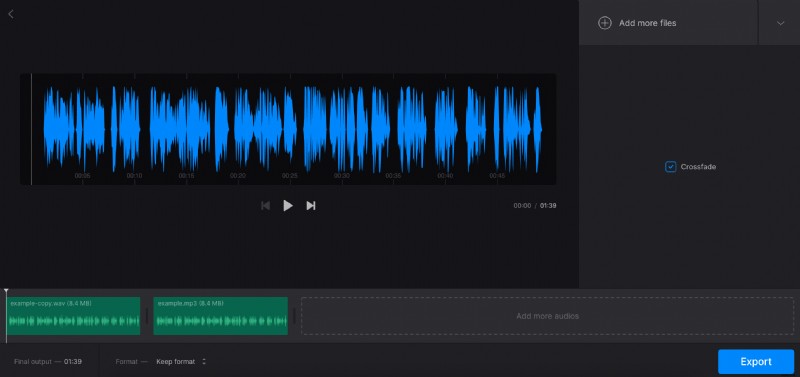This screenshot has width=800, height=377.
Task: Click the Add more audios drop area
Action: [547, 316]
